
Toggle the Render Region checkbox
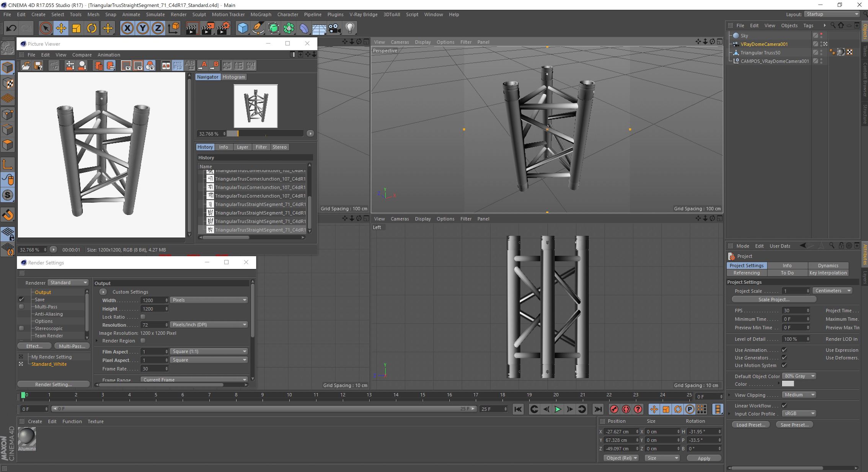coord(143,341)
